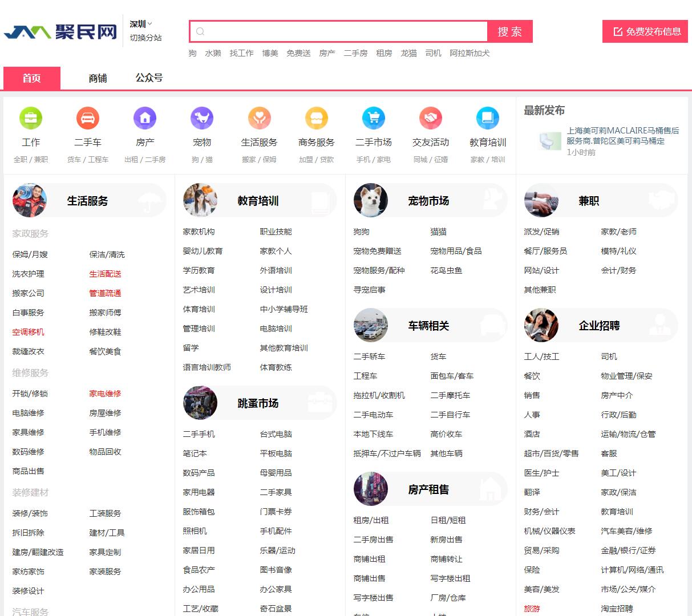
Task: Open the 开锁/修锁 link
Action: [30, 394]
